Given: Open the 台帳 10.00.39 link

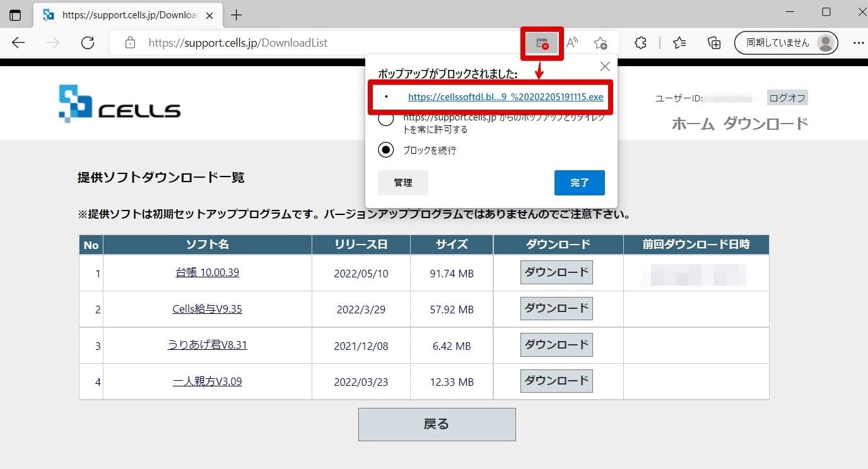Looking at the screenshot, I should (x=207, y=273).
